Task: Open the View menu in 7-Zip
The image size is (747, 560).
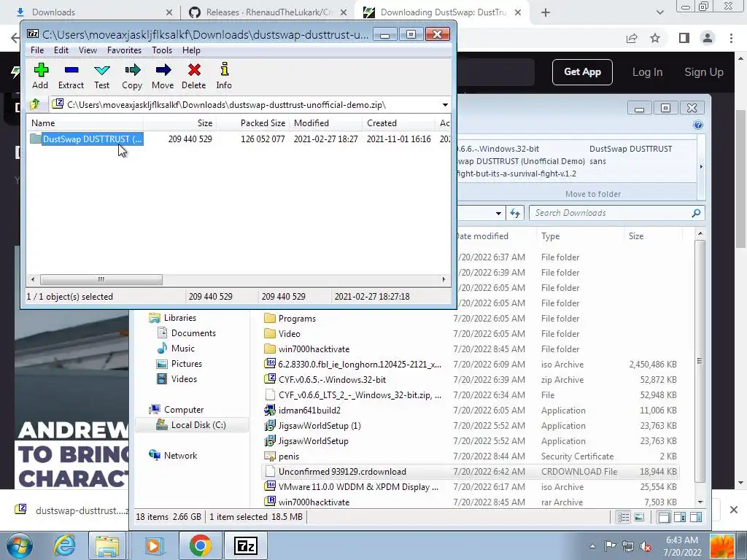Action: point(88,50)
